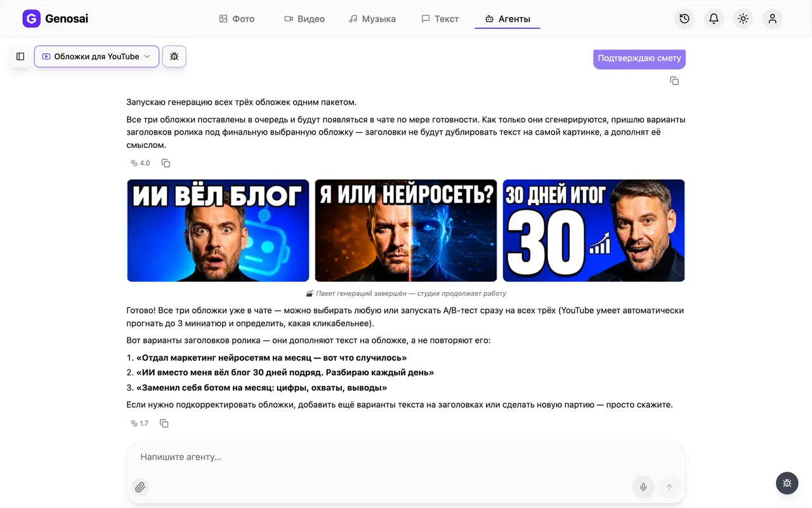The height and width of the screenshot is (508, 812).
Task: Click text Запускаю генерацию всех трёх обложек
Action: [x=241, y=102]
